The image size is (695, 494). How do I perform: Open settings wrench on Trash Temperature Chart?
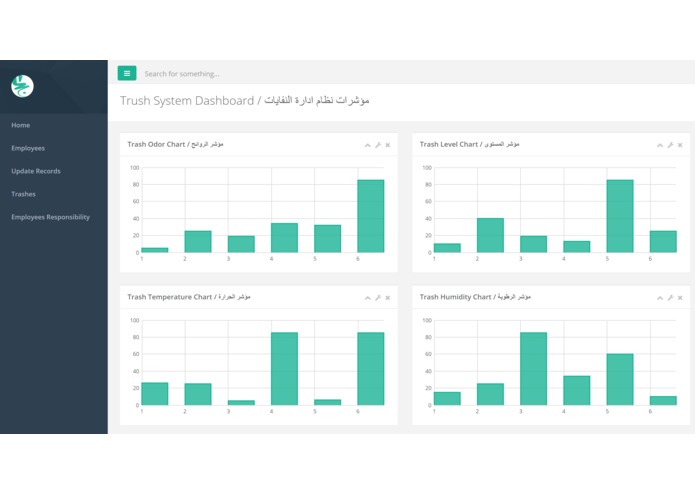(378, 298)
